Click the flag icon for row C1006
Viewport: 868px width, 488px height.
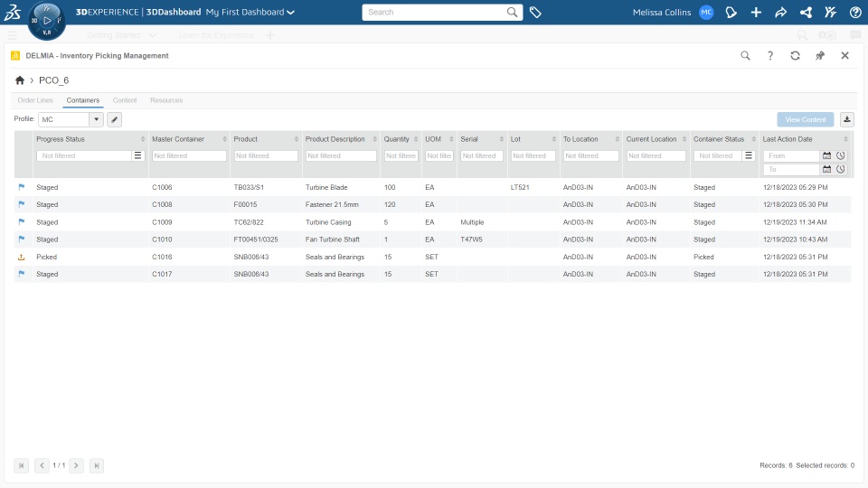click(x=22, y=187)
